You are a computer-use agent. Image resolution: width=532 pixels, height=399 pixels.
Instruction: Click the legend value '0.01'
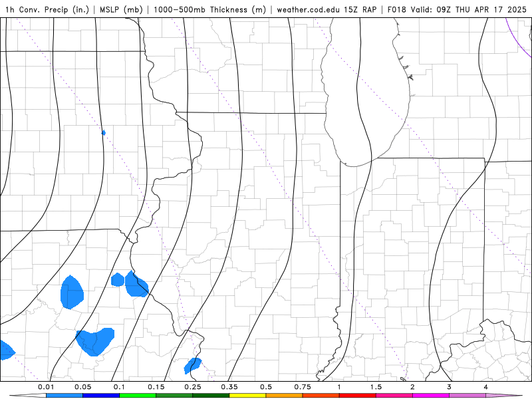pyautogui.click(x=46, y=387)
